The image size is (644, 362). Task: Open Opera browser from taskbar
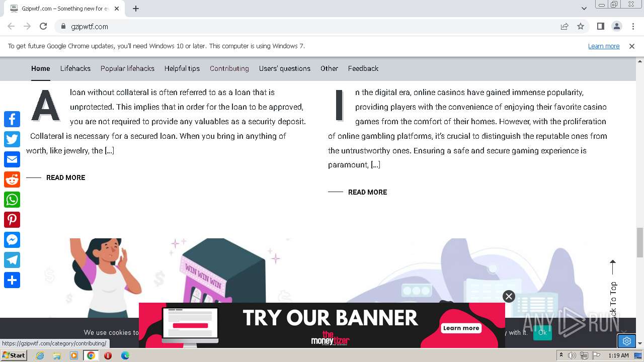[108, 355]
